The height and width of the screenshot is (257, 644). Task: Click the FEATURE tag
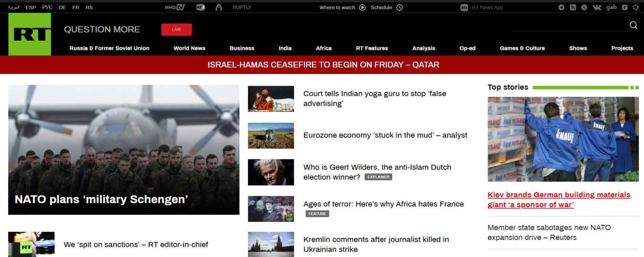(x=317, y=214)
